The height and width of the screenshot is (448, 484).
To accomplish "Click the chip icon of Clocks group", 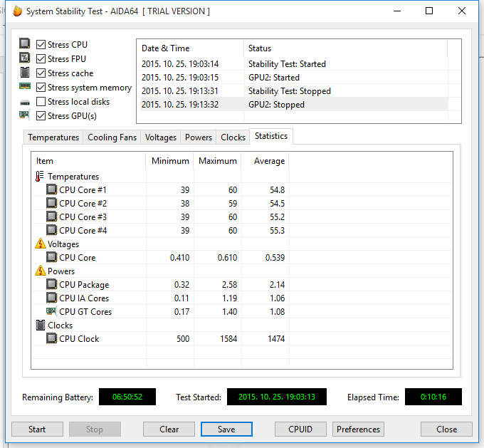I will (x=41, y=325).
